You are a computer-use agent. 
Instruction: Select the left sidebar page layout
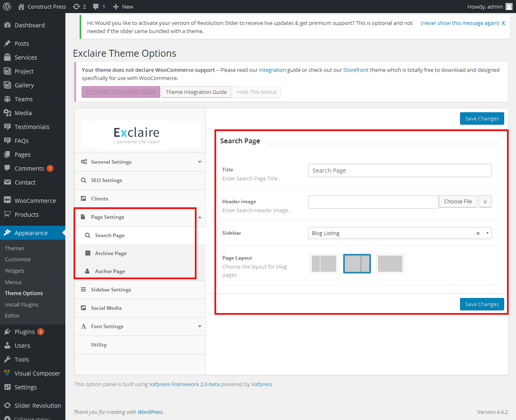[324, 264]
